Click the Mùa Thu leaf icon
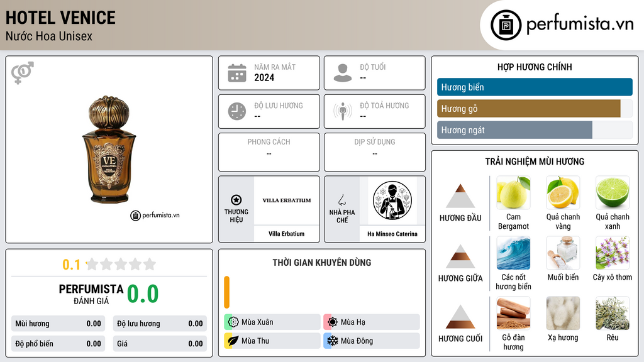The image size is (644, 362). point(233,341)
